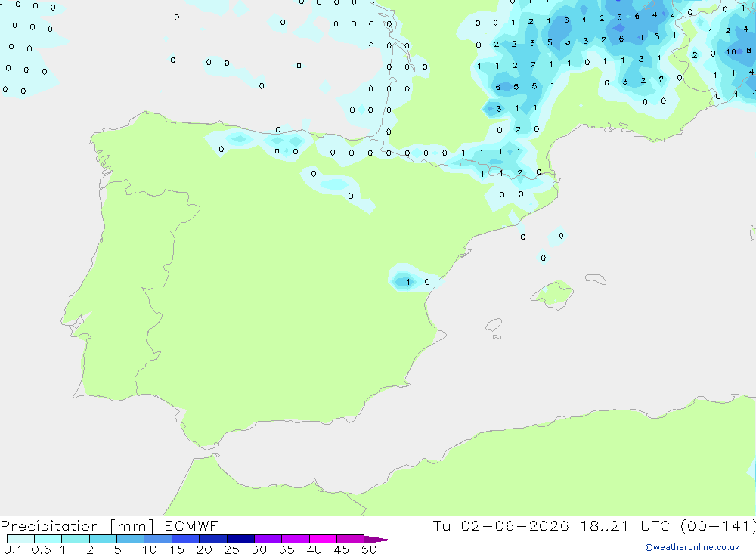Click the '25' legend scale label
Viewport: 756px width, 554px height.
pyautogui.click(x=231, y=549)
